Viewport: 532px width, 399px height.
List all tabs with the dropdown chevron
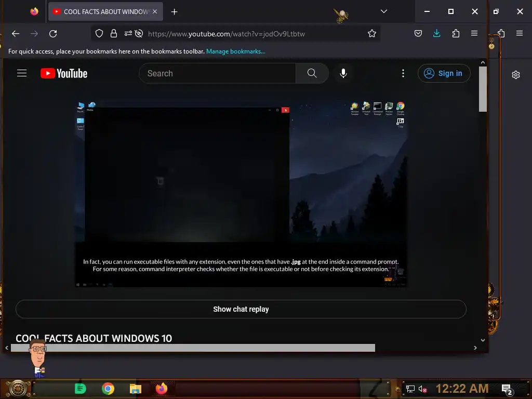coord(384,11)
